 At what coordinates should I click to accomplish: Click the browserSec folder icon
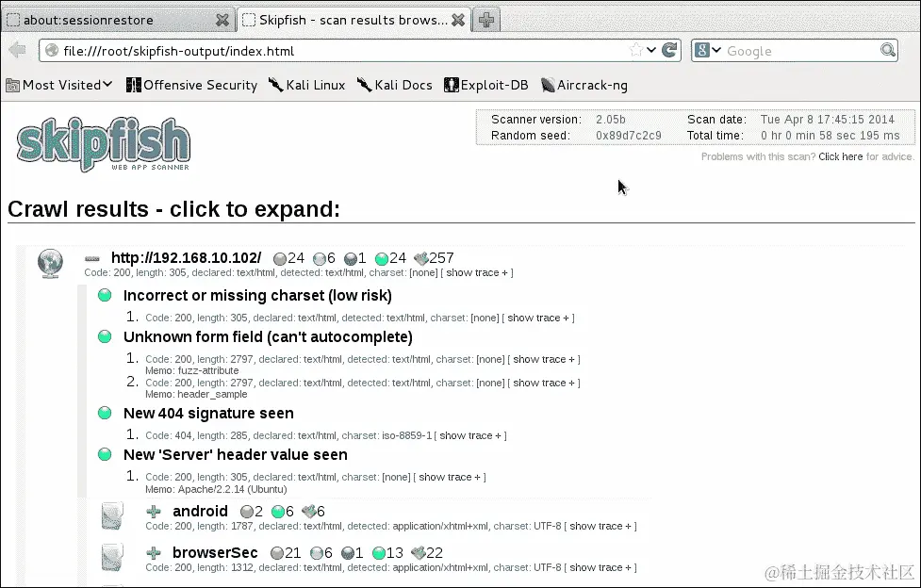point(112,558)
